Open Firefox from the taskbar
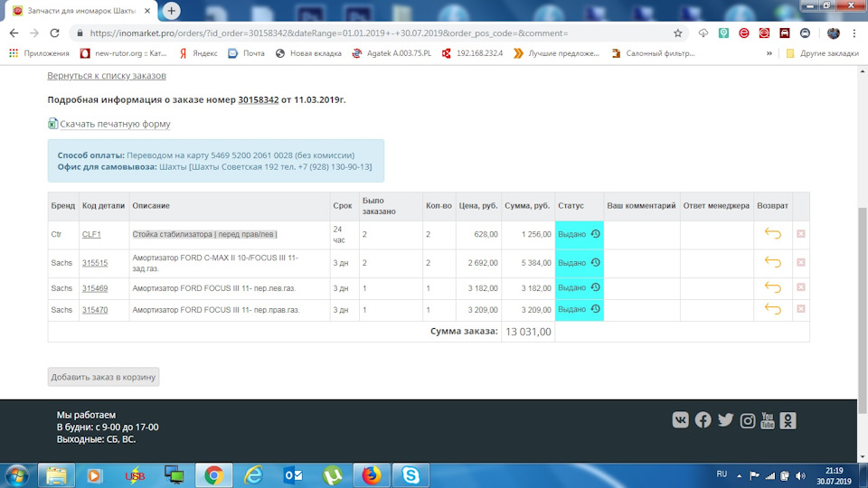 372,475
